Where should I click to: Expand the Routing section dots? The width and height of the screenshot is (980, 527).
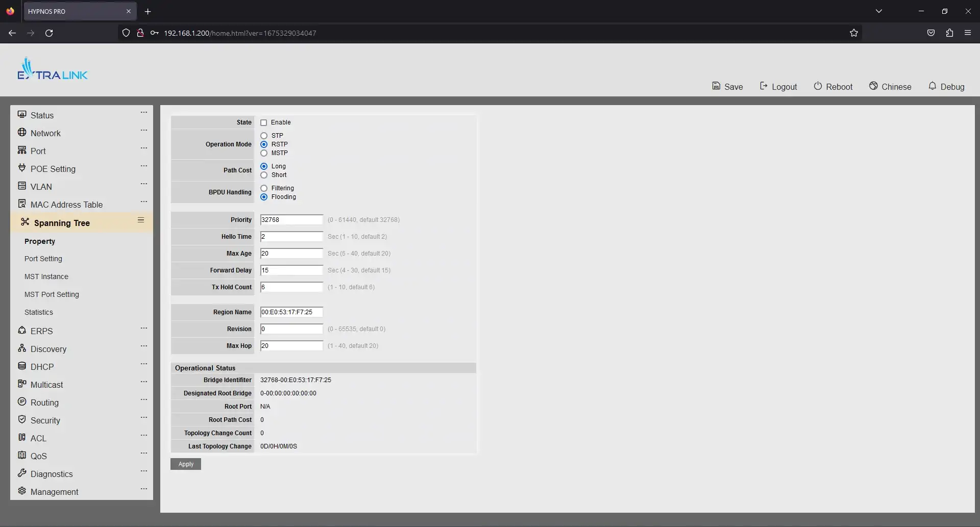click(144, 399)
